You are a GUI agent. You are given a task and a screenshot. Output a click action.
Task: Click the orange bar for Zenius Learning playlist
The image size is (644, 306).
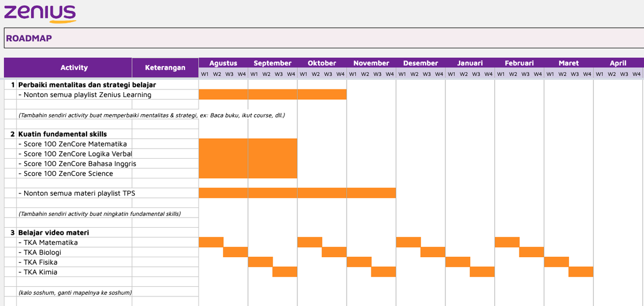tap(273, 95)
